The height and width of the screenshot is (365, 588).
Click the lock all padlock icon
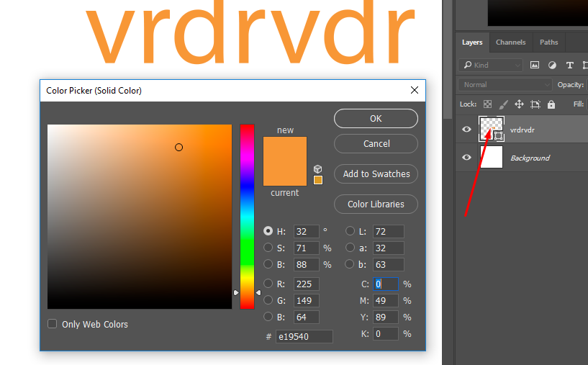(551, 104)
